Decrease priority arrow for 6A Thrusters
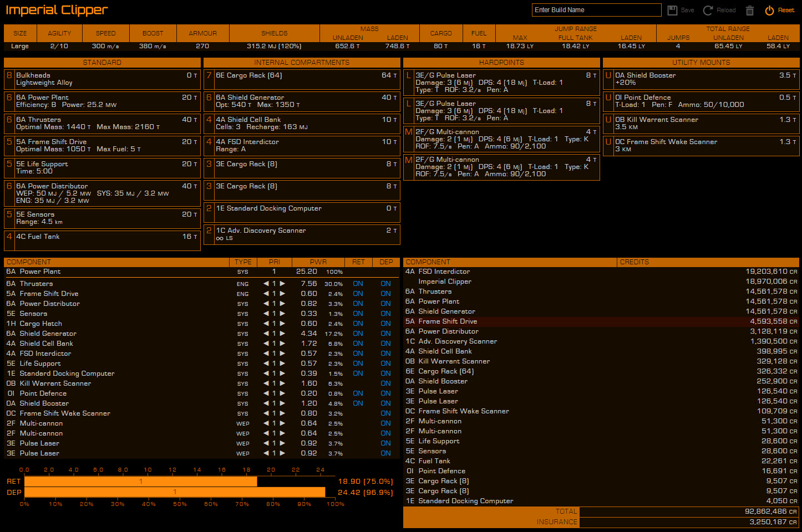This screenshot has width=802, height=532. (x=266, y=284)
